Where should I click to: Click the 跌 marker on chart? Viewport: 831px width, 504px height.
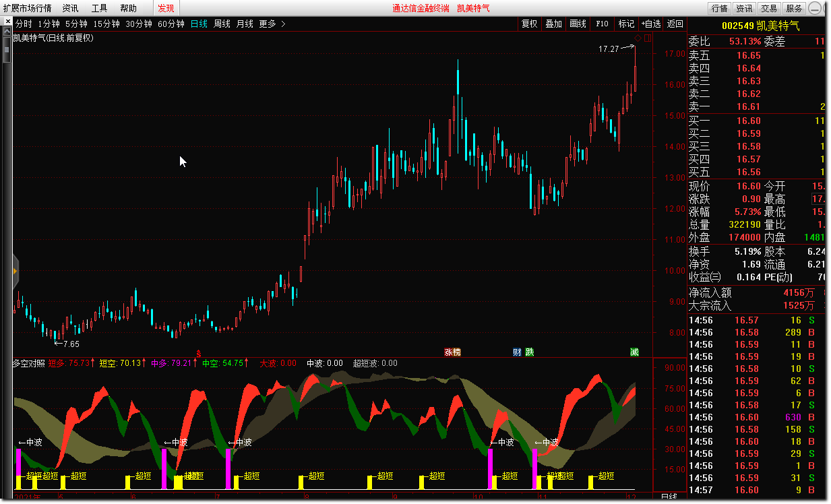(530, 352)
